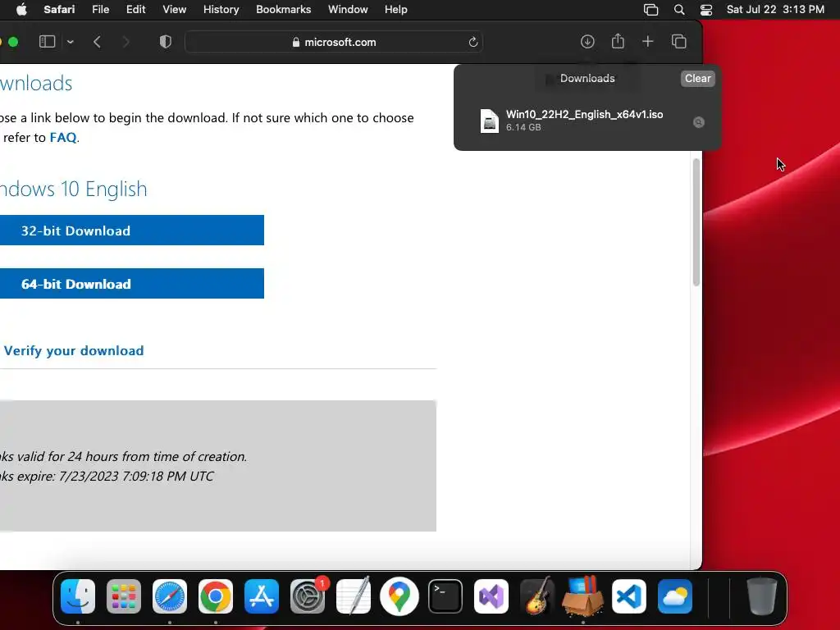This screenshot has width=840, height=630.
Task: Open the History menu
Action: coord(221,10)
